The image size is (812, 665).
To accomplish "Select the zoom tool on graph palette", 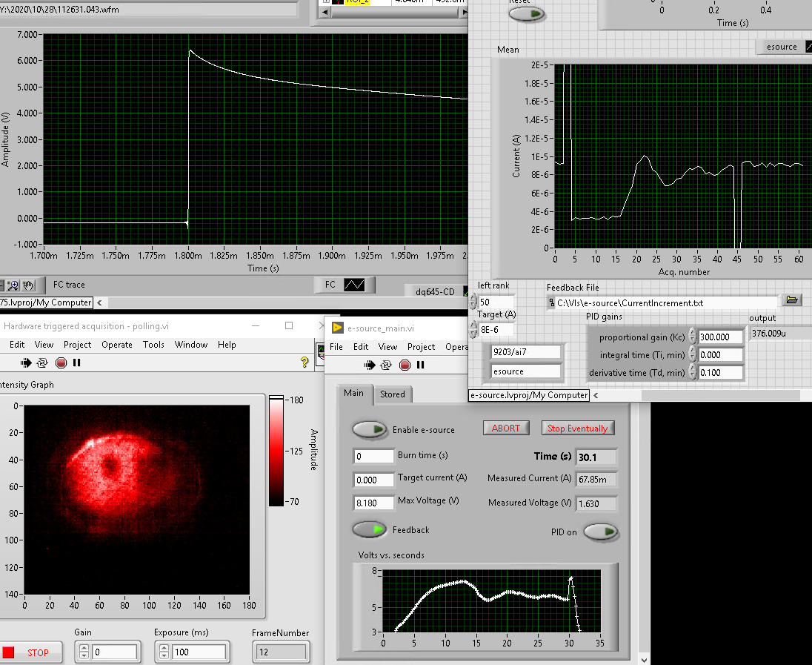I will 14,285.
